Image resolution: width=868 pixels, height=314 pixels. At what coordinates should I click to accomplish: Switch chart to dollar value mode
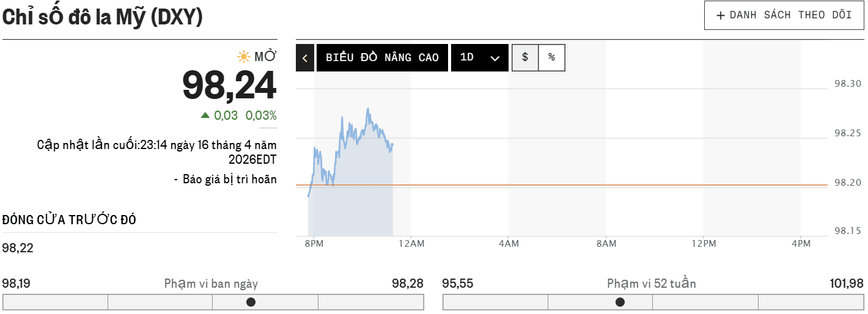525,57
